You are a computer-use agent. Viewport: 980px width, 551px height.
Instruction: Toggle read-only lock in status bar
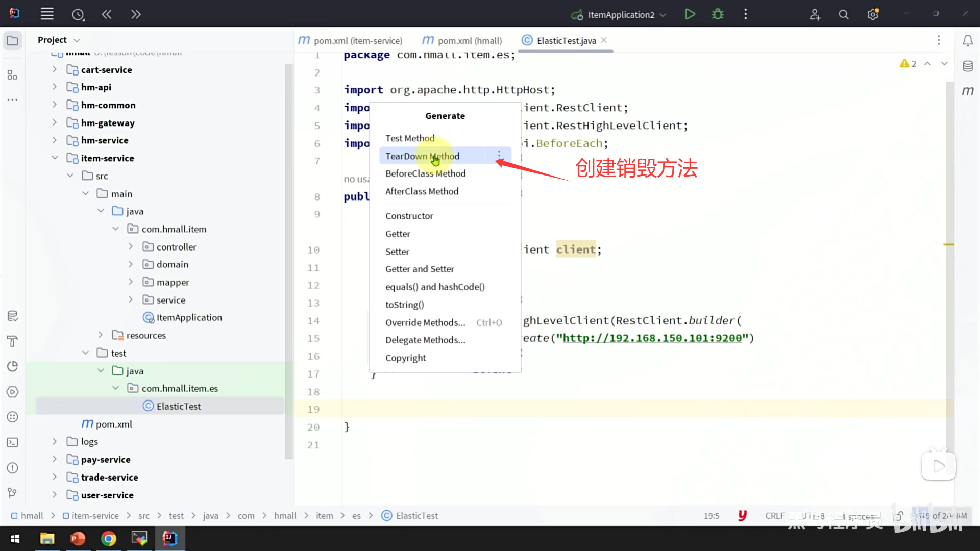[x=898, y=516]
